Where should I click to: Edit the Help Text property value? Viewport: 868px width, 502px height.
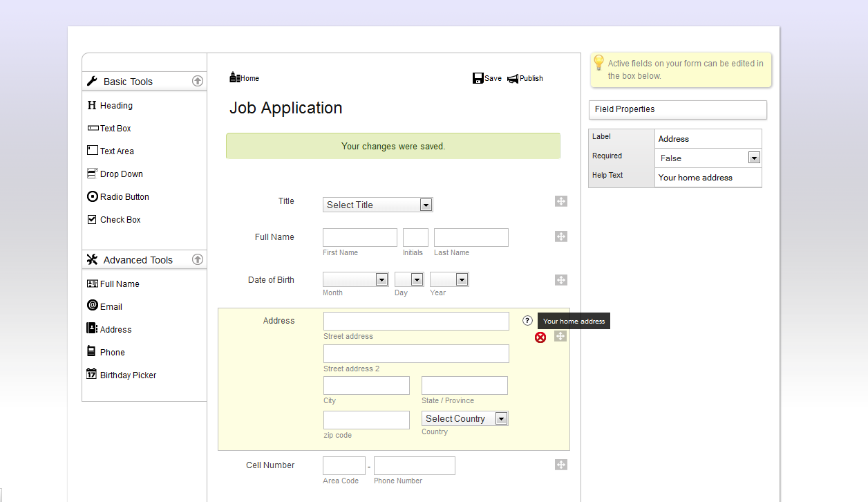click(708, 177)
